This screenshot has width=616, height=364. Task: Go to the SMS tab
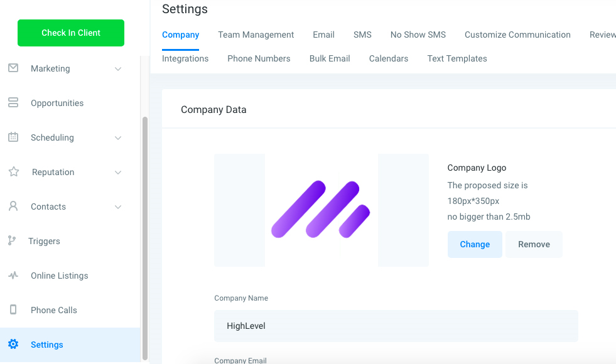pos(362,35)
